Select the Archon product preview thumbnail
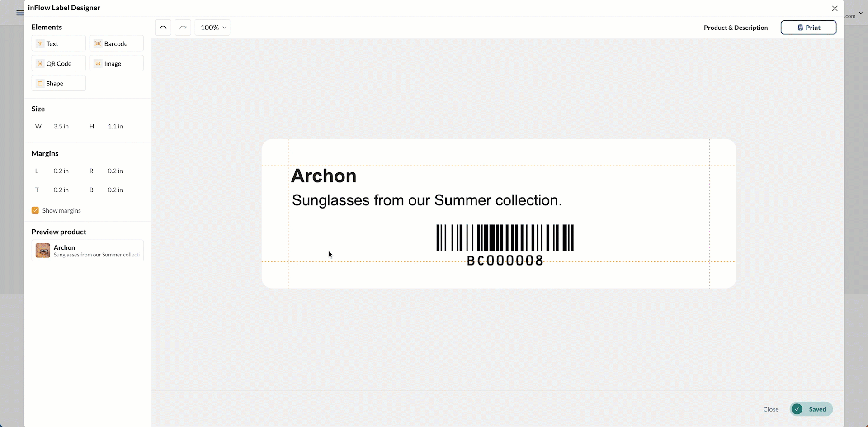Screen dimensions: 868x427 tap(42, 250)
